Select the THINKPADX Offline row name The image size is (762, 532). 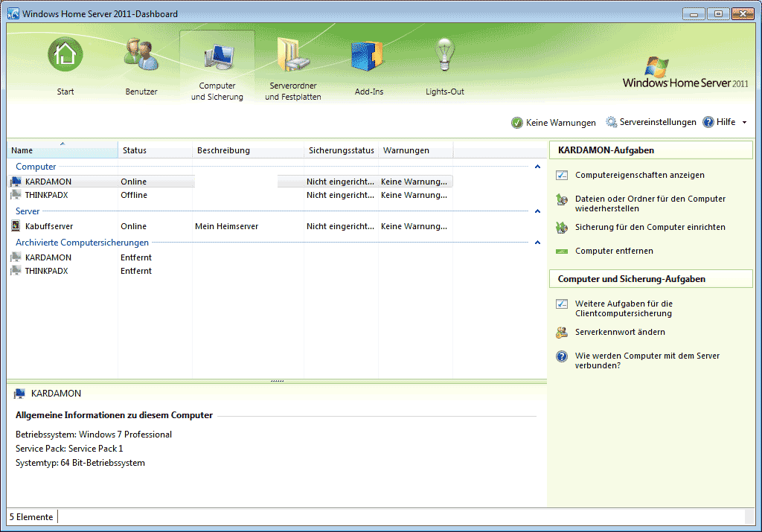pyautogui.click(x=47, y=195)
